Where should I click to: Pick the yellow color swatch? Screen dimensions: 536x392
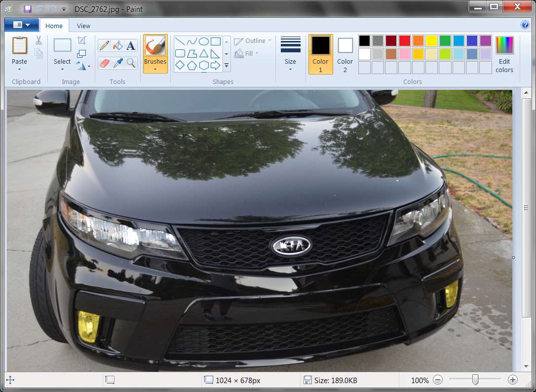431,40
